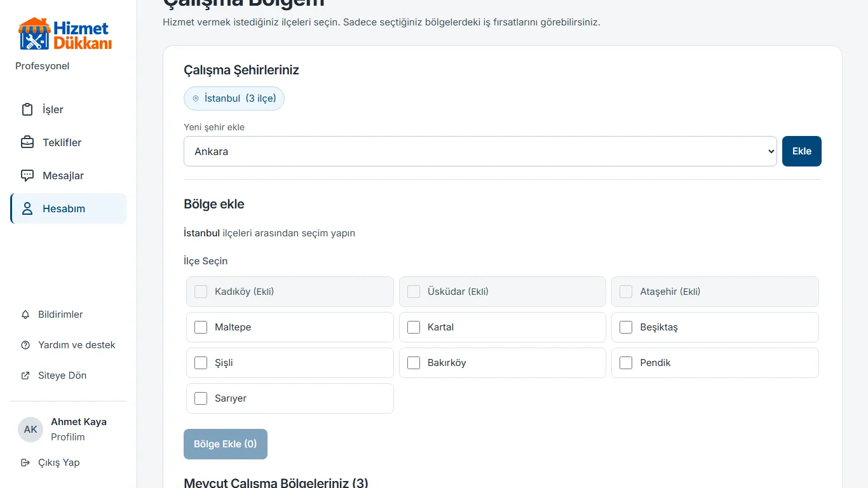The height and width of the screenshot is (488, 868).
Task: Check the Maltepe district checkbox
Action: 201,327
